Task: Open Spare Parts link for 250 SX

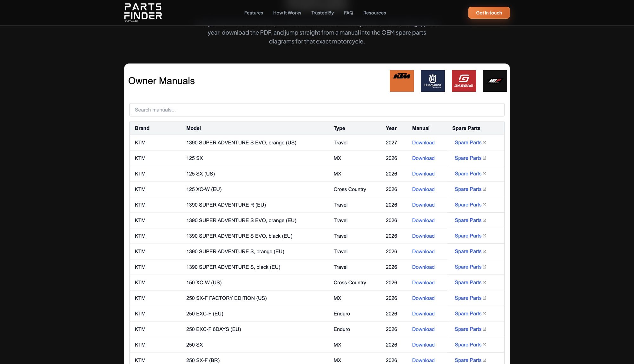Action: coord(470,345)
